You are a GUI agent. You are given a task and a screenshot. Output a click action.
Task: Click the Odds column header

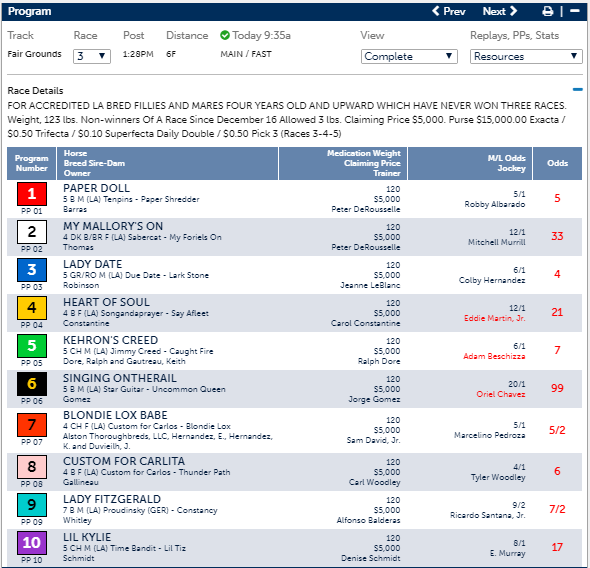(x=557, y=163)
